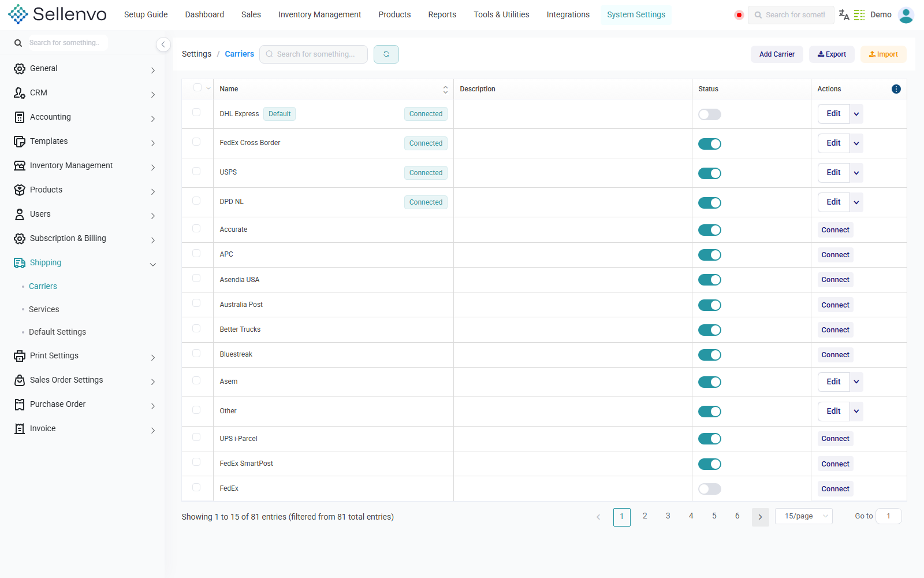Sort by Name column arrows
This screenshot has width=924, height=578.
(x=445, y=90)
